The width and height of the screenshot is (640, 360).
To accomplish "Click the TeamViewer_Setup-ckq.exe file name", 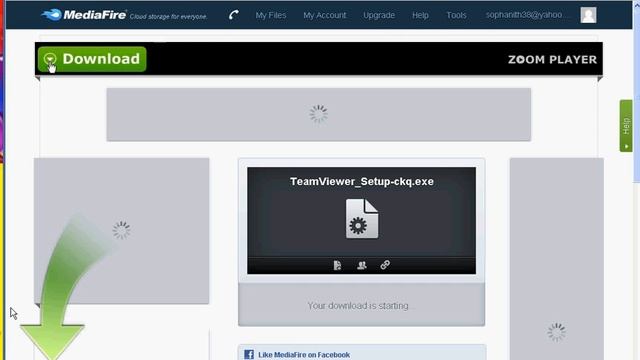I will pyautogui.click(x=362, y=182).
